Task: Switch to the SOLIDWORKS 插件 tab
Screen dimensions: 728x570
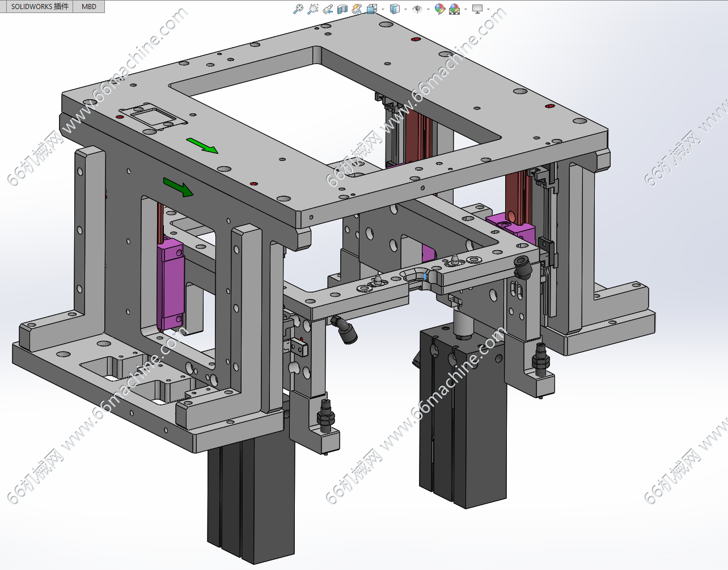Action: [x=40, y=7]
